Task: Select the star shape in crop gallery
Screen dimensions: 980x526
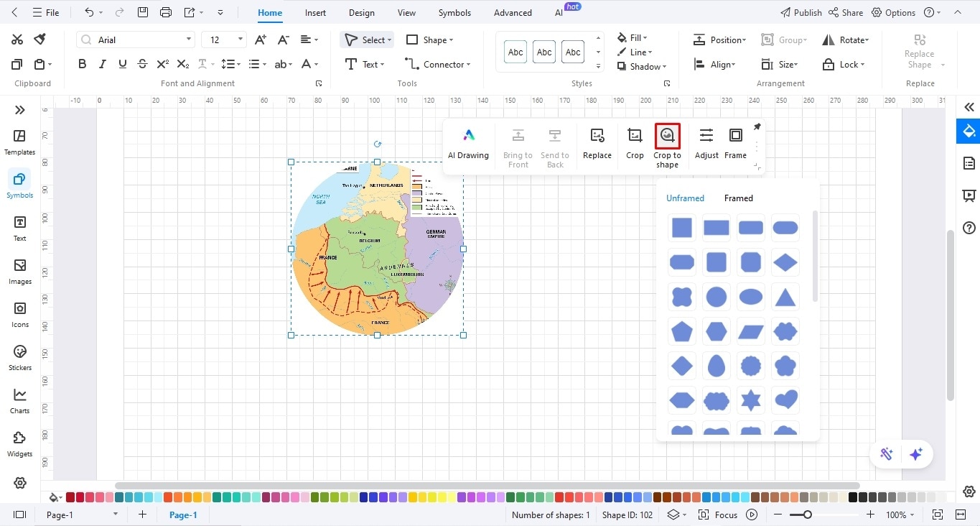Action: 751,400
